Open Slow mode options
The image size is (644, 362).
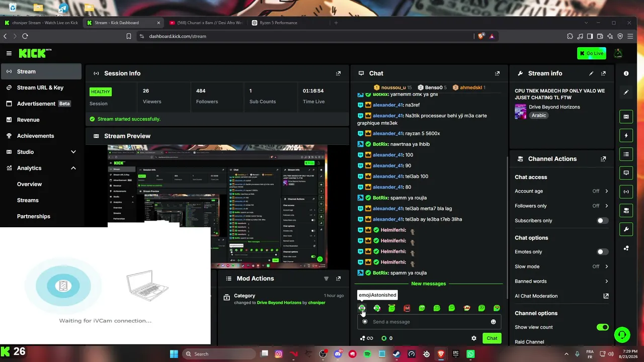tap(561, 266)
